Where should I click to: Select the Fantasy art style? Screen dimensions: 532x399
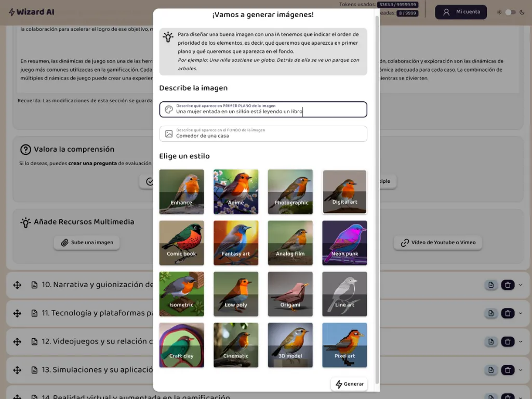click(x=236, y=243)
